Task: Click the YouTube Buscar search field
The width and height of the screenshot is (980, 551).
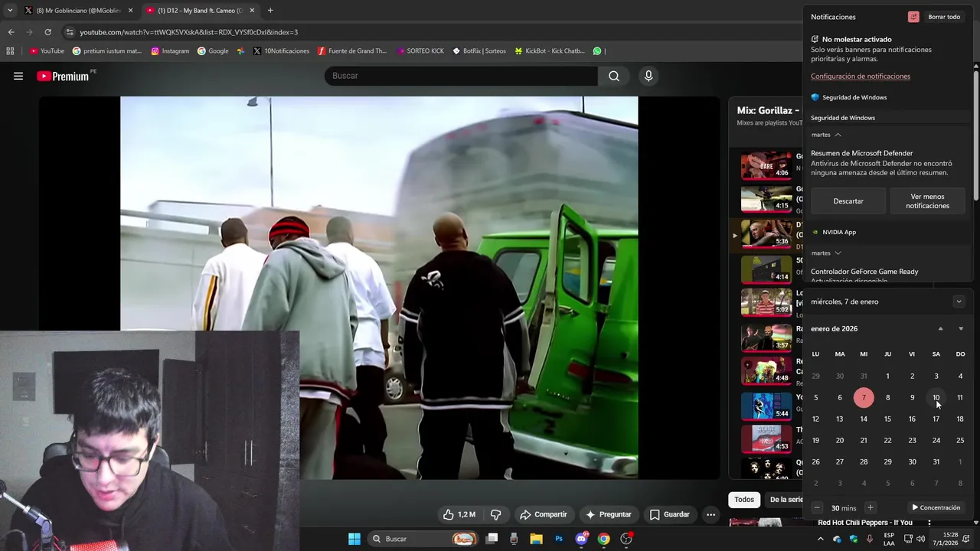Action: (x=461, y=76)
